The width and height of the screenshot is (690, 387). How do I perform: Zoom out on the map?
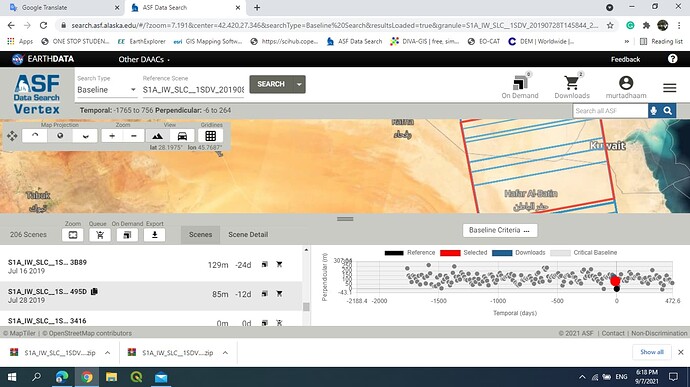(134, 136)
